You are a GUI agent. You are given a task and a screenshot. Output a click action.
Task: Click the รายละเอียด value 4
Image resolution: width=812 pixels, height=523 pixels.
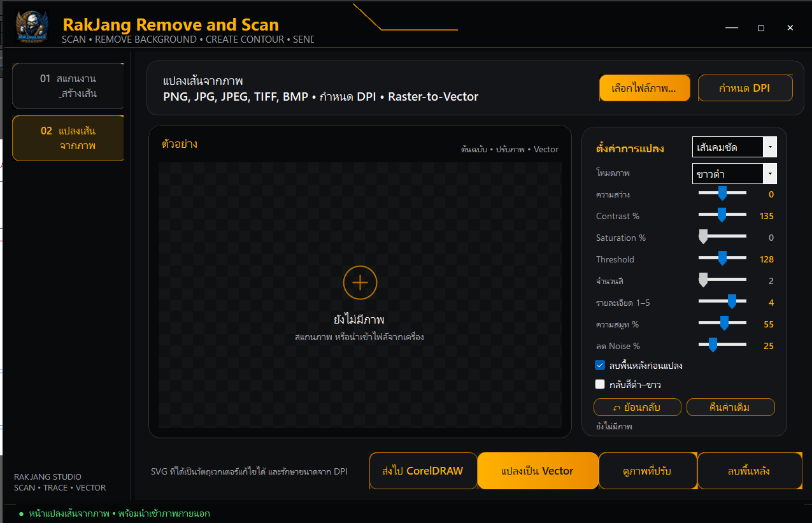(x=771, y=303)
